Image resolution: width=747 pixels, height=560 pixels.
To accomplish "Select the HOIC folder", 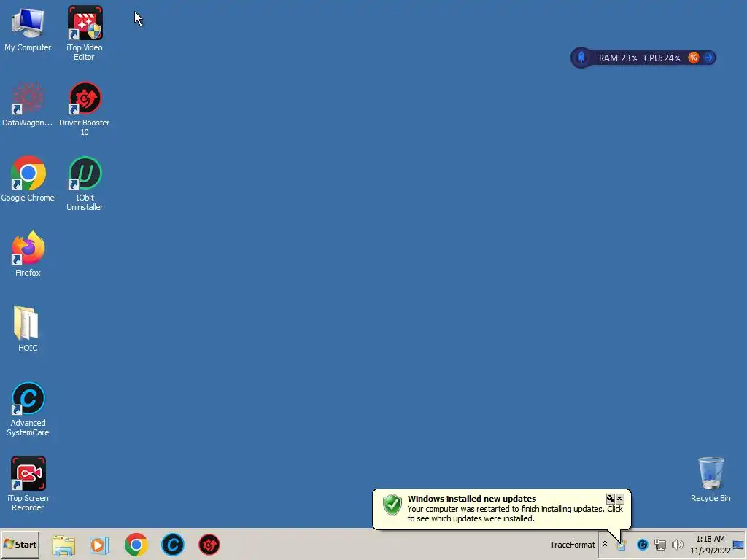I will [x=28, y=329].
